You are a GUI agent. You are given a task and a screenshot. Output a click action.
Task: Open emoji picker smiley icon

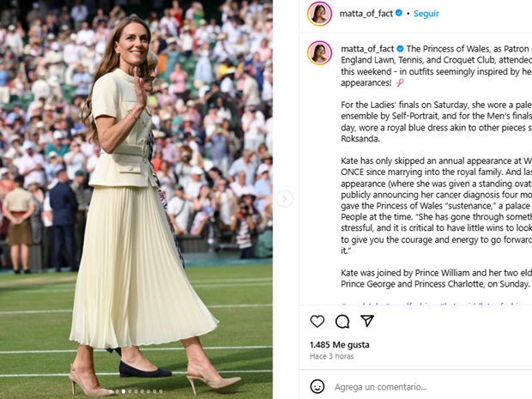click(317, 386)
